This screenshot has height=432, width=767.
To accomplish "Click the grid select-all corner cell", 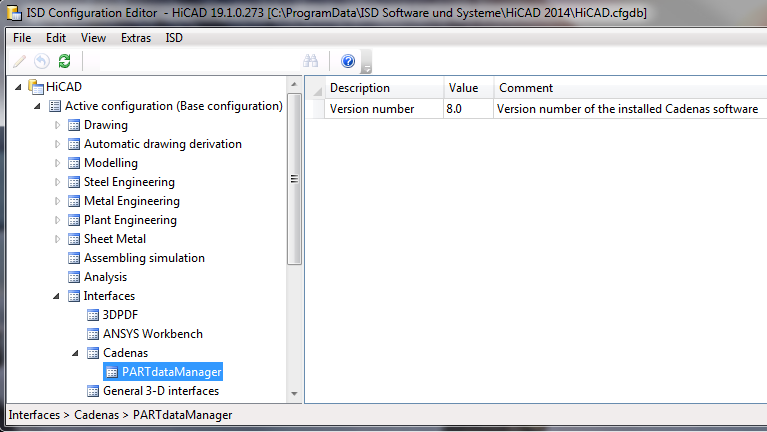I will tap(316, 88).
